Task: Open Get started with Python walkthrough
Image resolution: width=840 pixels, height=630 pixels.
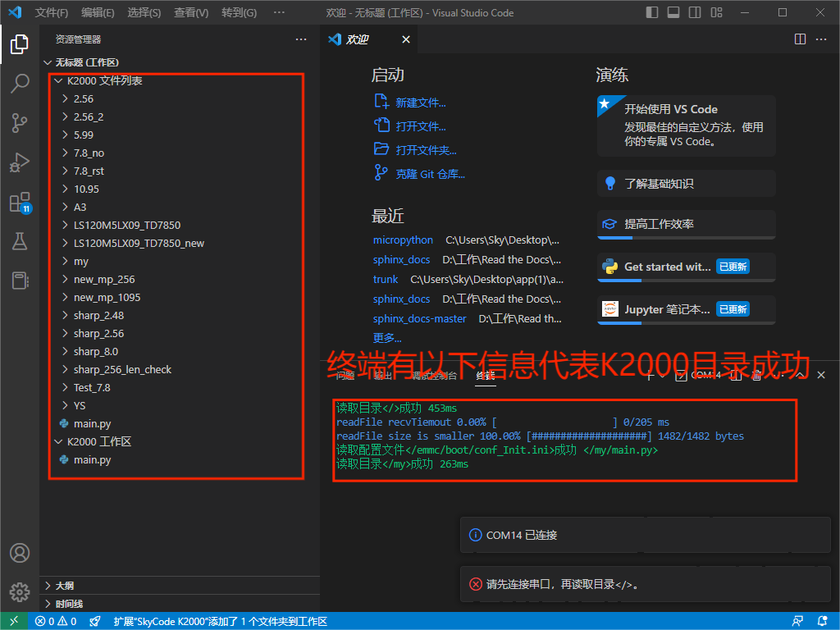Action: tap(687, 267)
